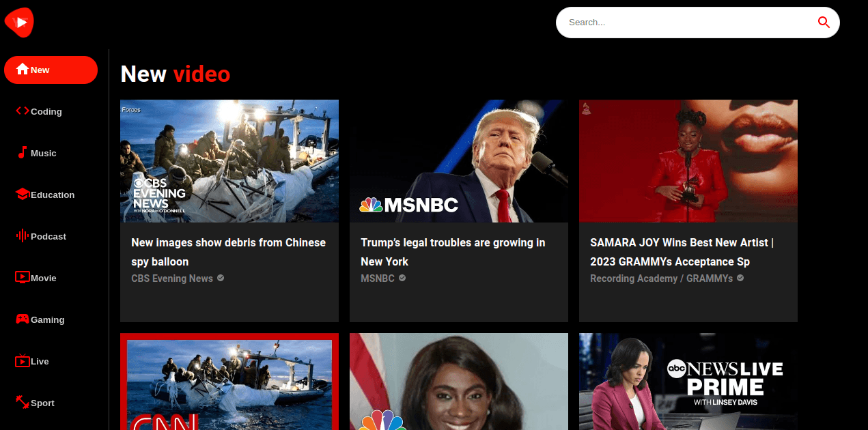
Task: Open the Education category label
Action: (53, 195)
